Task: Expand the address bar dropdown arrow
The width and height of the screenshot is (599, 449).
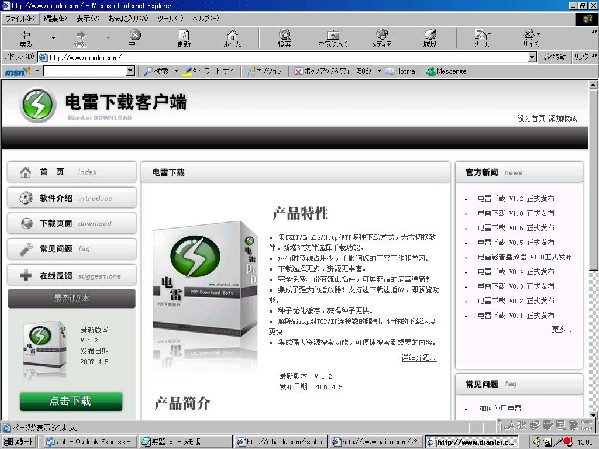Action: pos(532,58)
